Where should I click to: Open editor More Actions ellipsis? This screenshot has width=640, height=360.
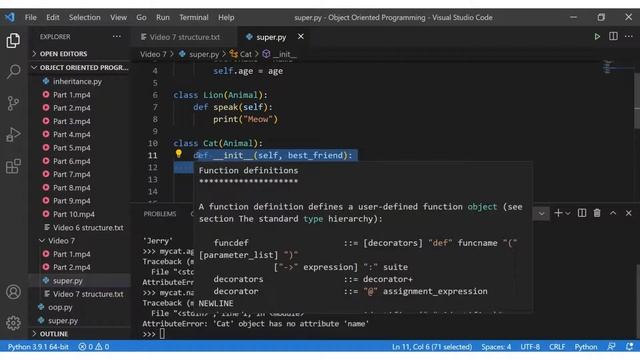pos(629,36)
